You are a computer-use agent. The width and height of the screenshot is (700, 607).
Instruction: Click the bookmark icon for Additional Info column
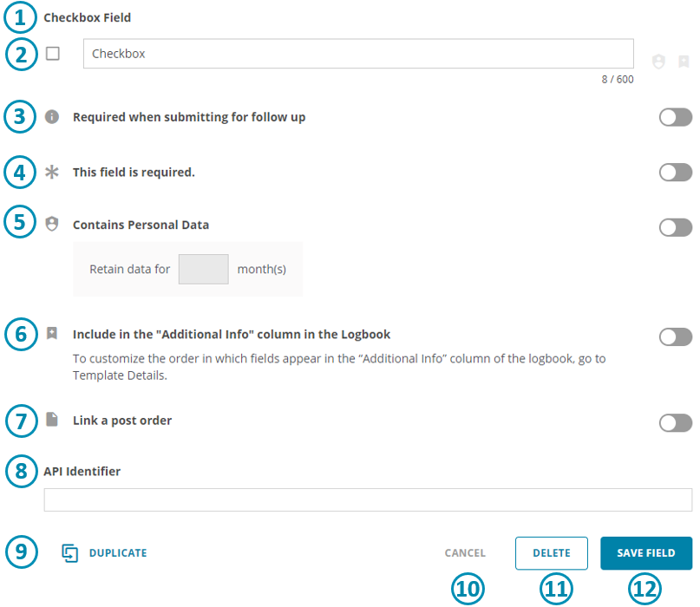52,333
